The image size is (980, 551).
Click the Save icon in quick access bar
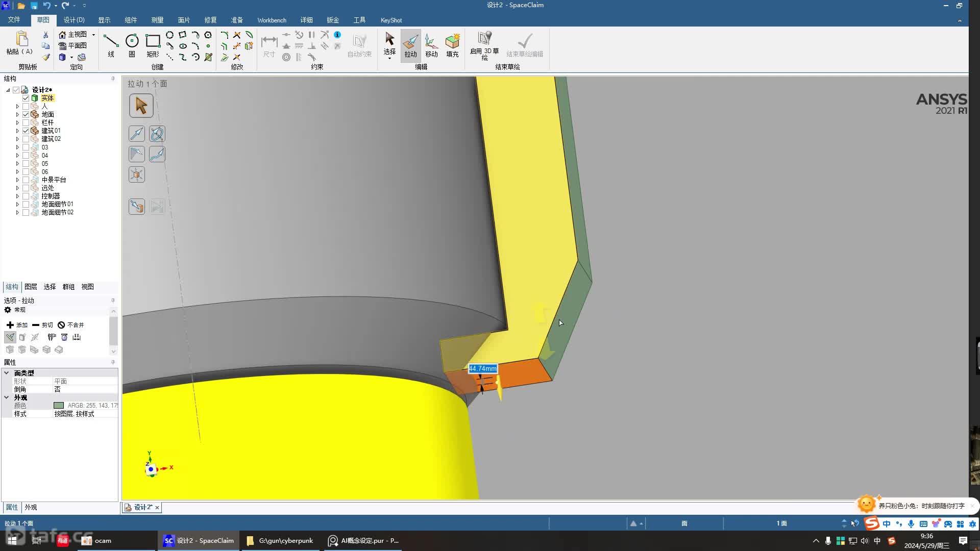[x=34, y=6]
